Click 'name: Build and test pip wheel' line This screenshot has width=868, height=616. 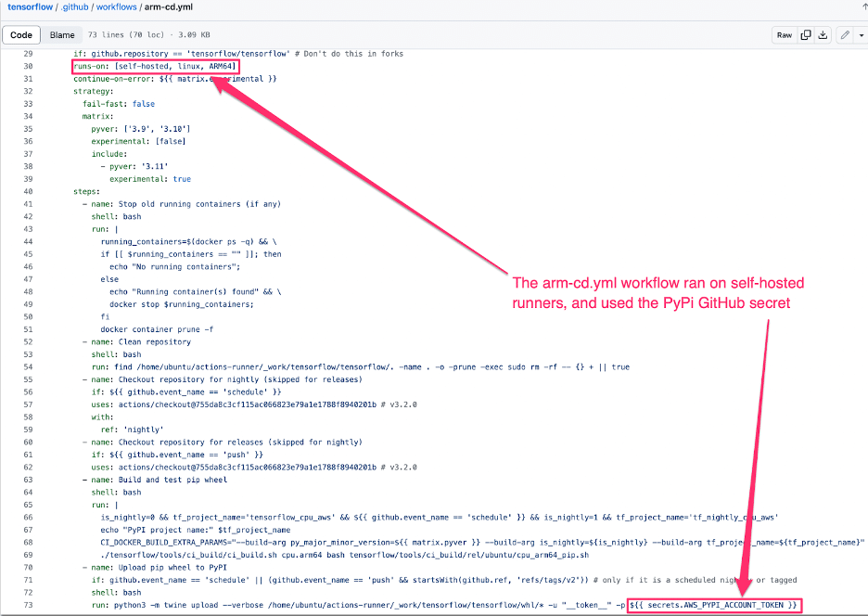pos(155,481)
